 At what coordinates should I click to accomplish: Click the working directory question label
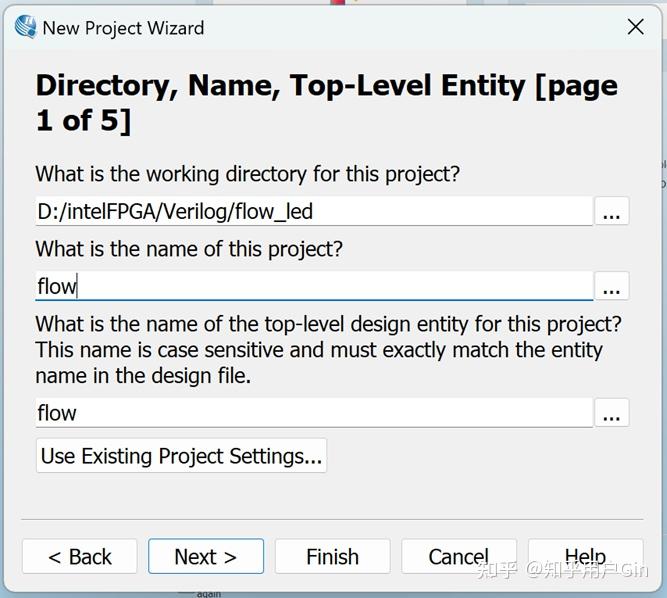tap(247, 174)
